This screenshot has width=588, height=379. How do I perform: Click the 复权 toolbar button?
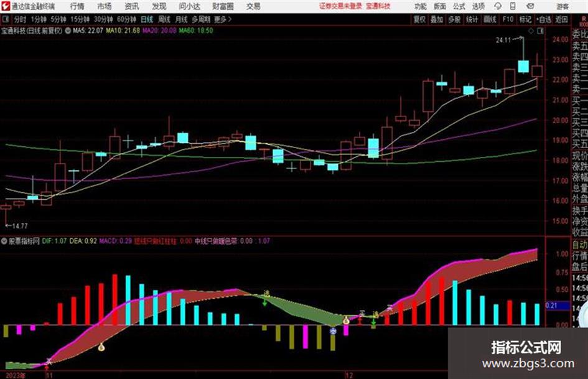tap(419, 19)
